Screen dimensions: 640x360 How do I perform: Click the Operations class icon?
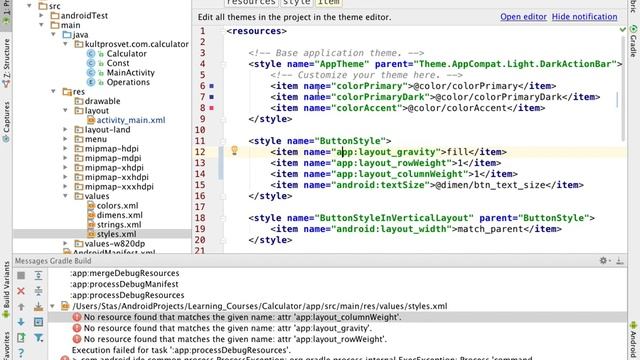tap(91, 82)
